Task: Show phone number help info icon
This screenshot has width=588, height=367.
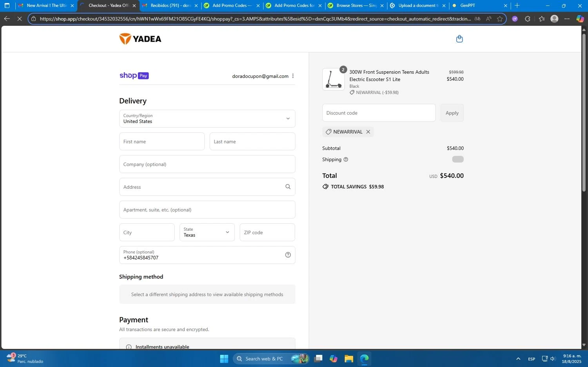Action: click(x=288, y=255)
